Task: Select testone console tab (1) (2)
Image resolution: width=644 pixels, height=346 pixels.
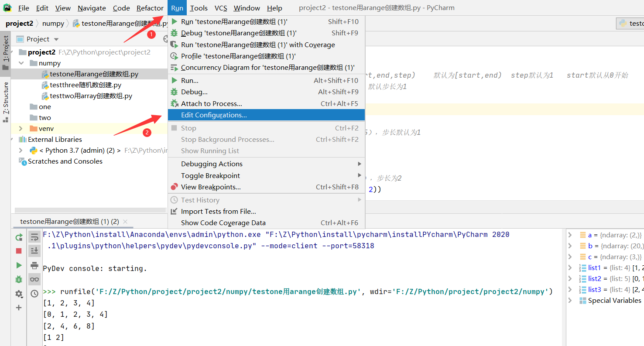Action: [69, 222]
